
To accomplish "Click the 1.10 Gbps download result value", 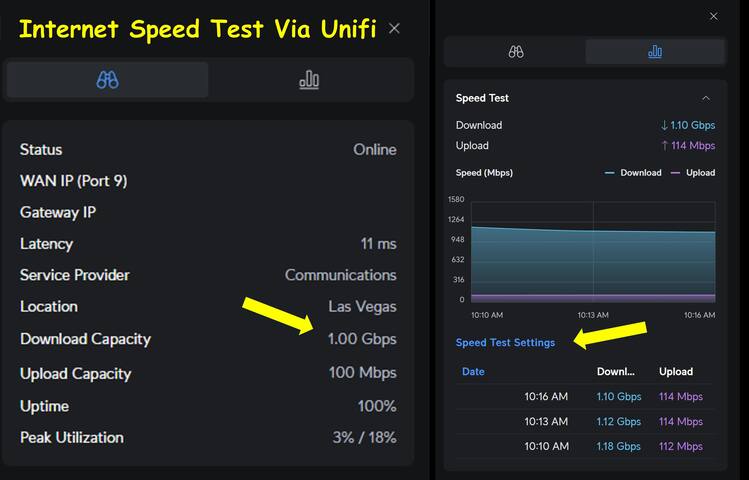I will (x=688, y=126).
